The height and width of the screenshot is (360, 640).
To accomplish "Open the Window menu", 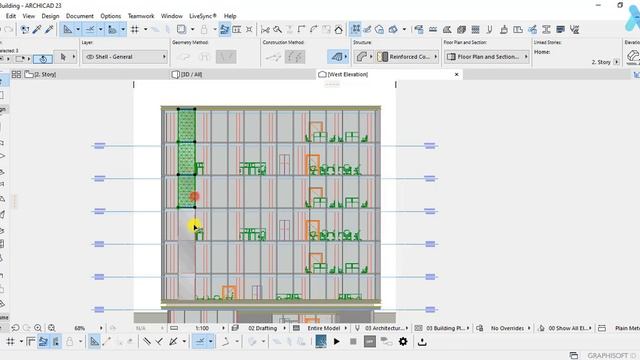I will tap(171, 16).
